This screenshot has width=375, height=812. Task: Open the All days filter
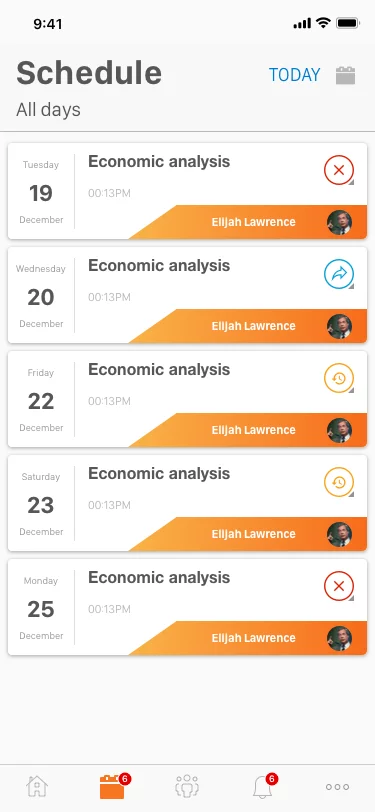coord(48,110)
